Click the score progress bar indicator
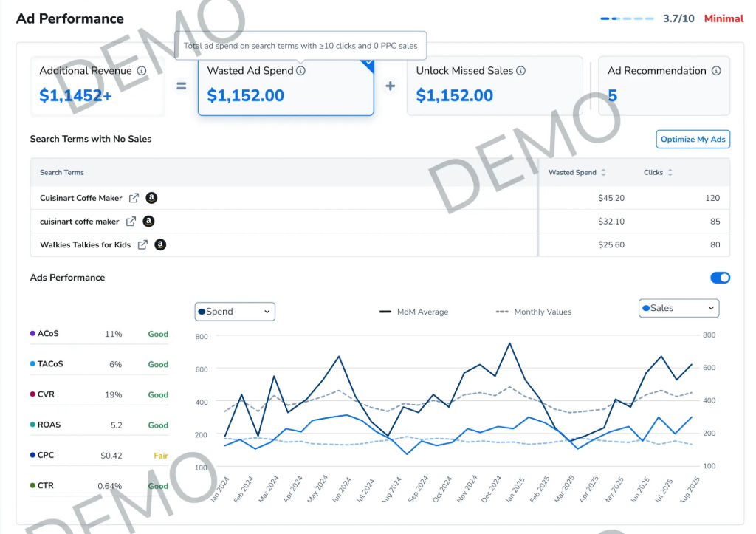756x534 pixels. 627,18
